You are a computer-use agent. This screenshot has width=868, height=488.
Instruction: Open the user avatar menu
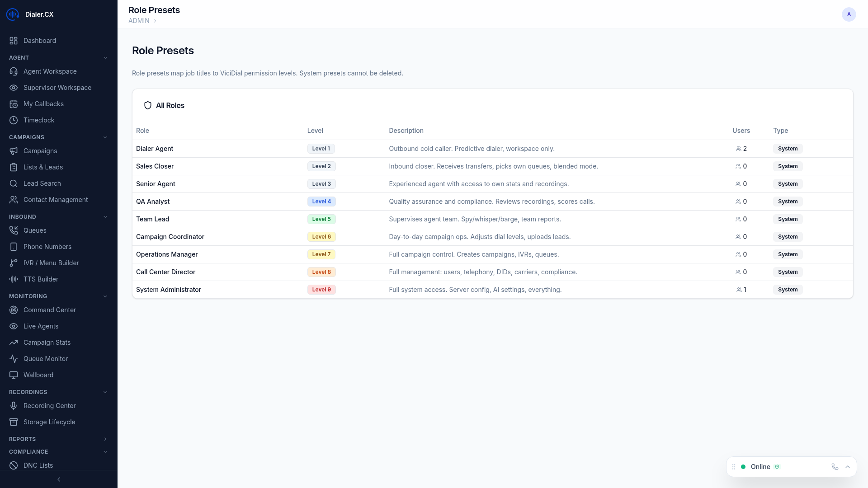coord(849,14)
